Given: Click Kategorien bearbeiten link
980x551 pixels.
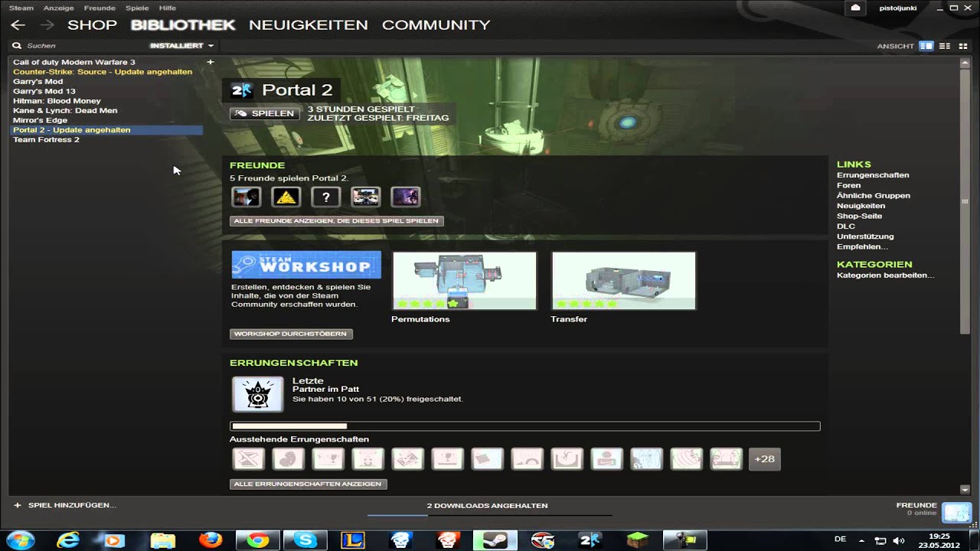Looking at the screenshot, I should (x=885, y=275).
